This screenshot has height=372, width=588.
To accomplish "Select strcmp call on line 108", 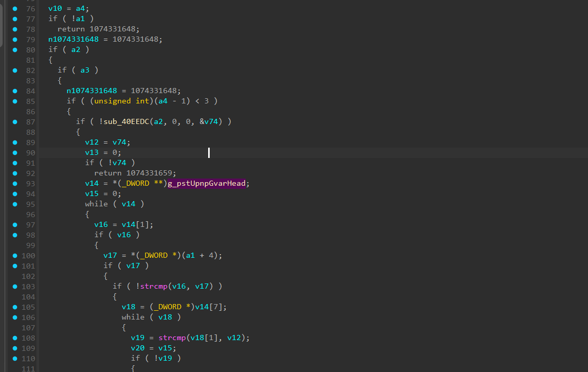I will coord(172,338).
